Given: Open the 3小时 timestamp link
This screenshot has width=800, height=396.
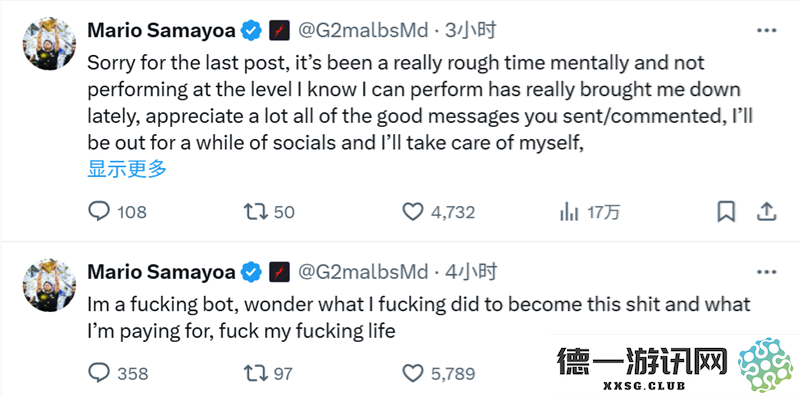Looking at the screenshot, I should pos(470,31).
